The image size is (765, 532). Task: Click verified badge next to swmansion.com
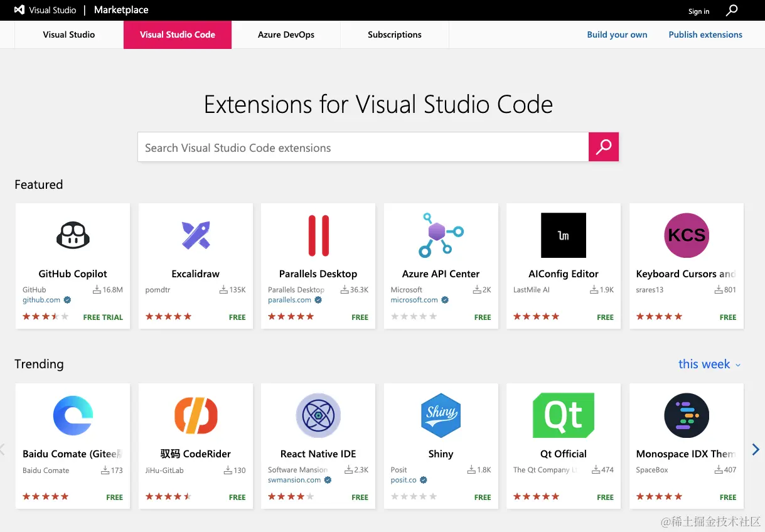(328, 481)
